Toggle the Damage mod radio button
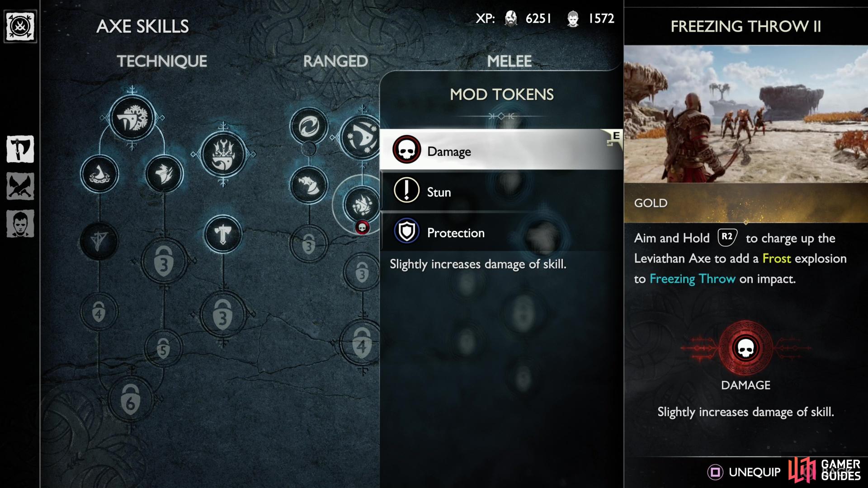This screenshot has width=868, height=488. coord(406,150)
